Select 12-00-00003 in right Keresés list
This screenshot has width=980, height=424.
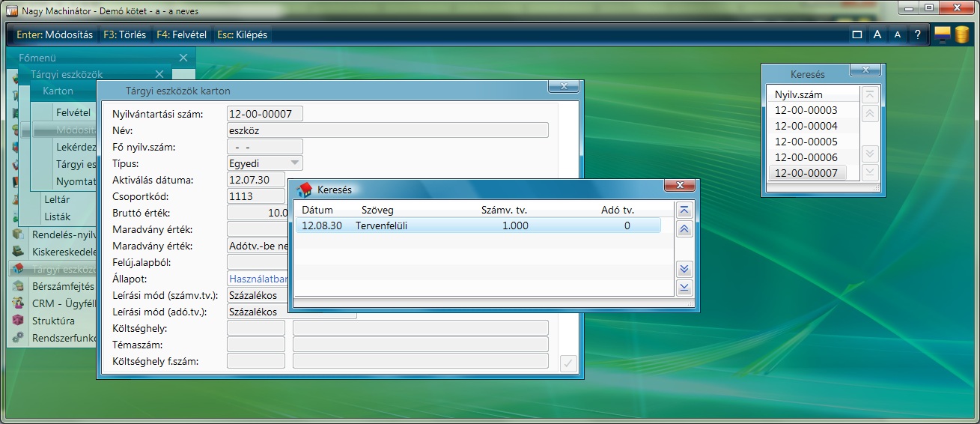(x=806, y=110)
